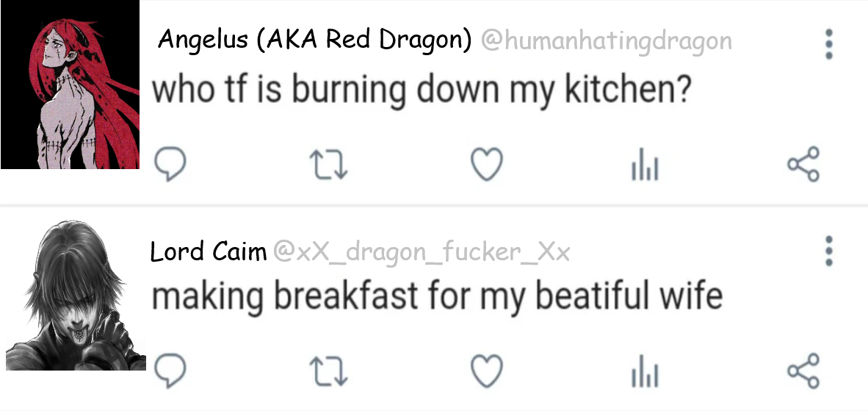Share Angelus's kitchen tweet
The image size is (868, 411).
pyautogui.click(x=803, y=164)
